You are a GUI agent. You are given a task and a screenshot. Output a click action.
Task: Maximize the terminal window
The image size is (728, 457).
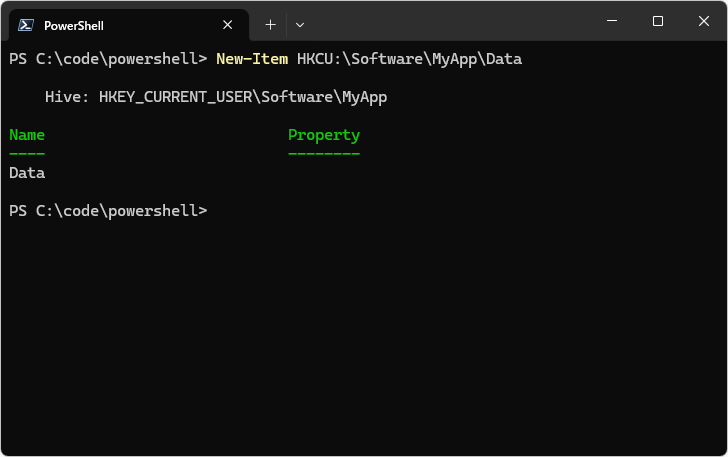(x=657, y=21)
